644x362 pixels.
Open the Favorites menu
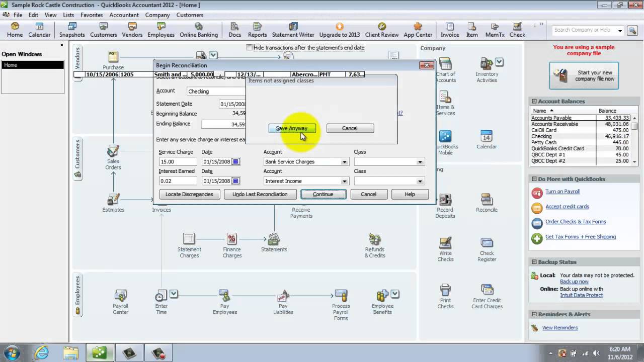(x=92, y=15)
